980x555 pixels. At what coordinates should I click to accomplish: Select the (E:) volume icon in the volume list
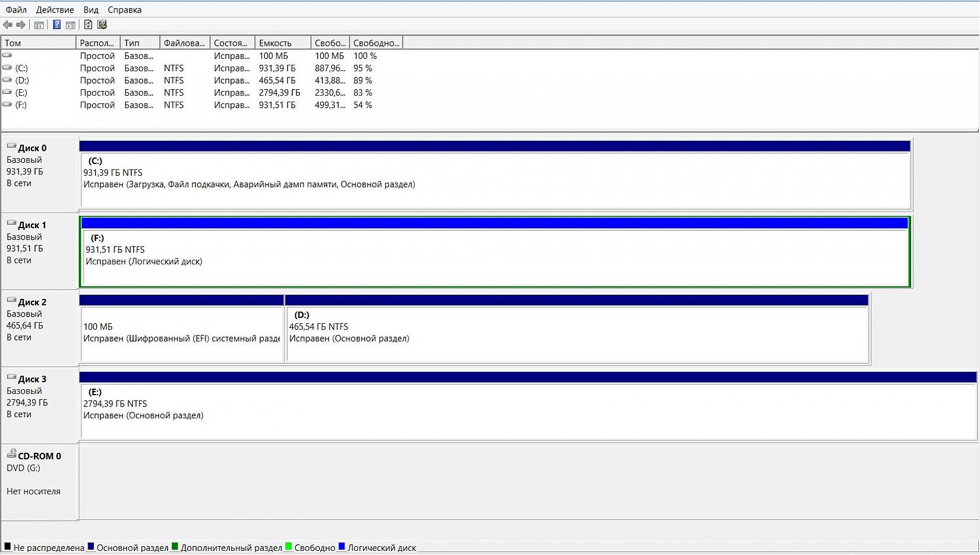click(x=7, y=92)
